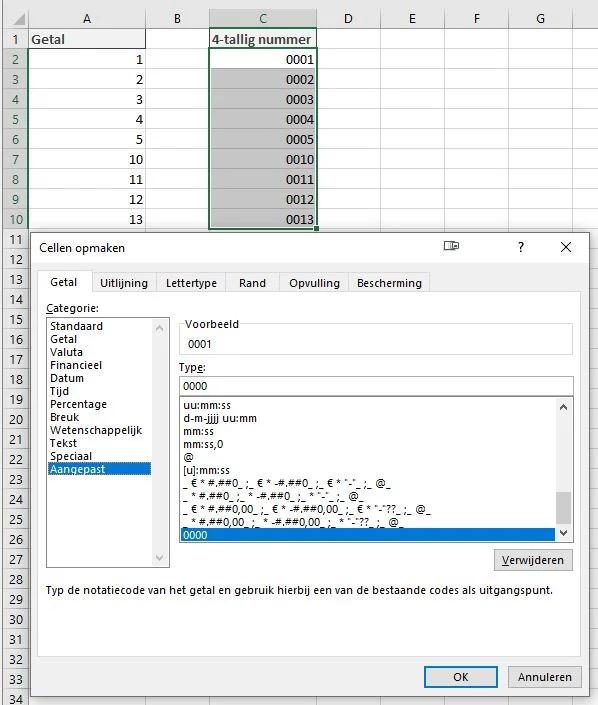
Task: Select column C header
Action: (263, 19)
